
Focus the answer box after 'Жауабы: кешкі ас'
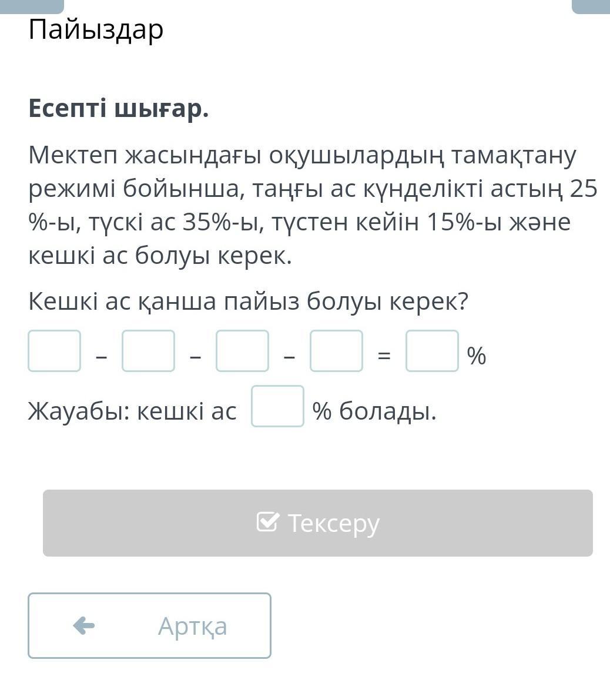pos(277,406)
